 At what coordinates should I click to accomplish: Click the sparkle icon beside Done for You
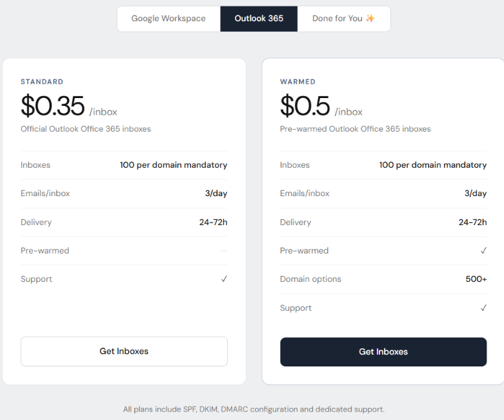(370, 18)
